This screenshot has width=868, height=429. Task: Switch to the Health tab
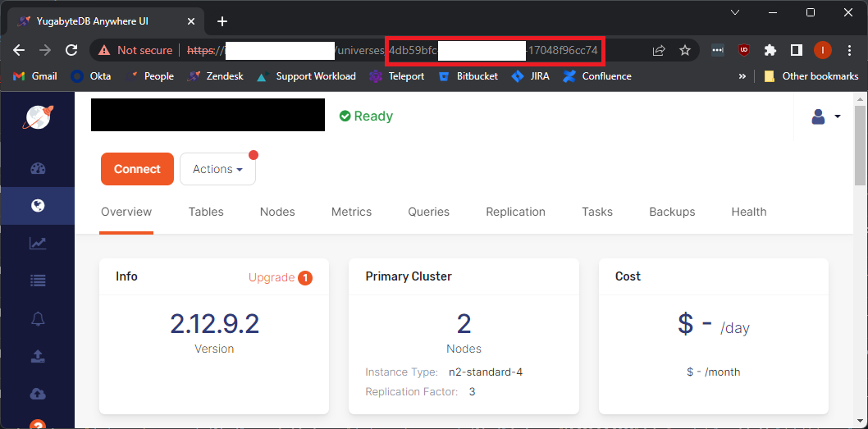[749, 212]
